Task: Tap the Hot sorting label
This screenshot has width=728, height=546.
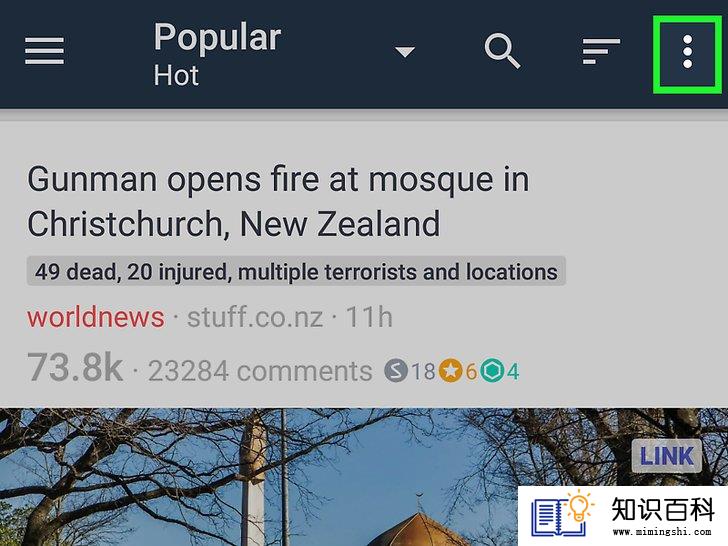Action: tap(176, 75)
